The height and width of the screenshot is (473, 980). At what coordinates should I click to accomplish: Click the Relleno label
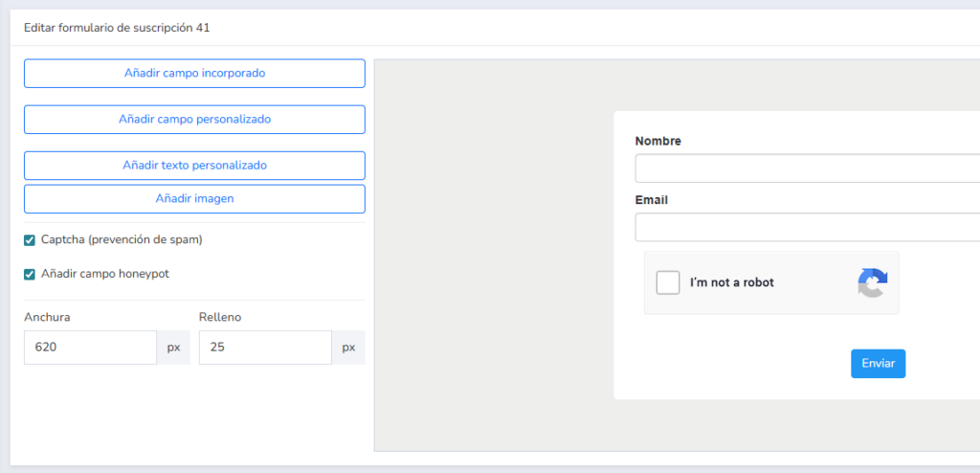[x=220, y=317]
